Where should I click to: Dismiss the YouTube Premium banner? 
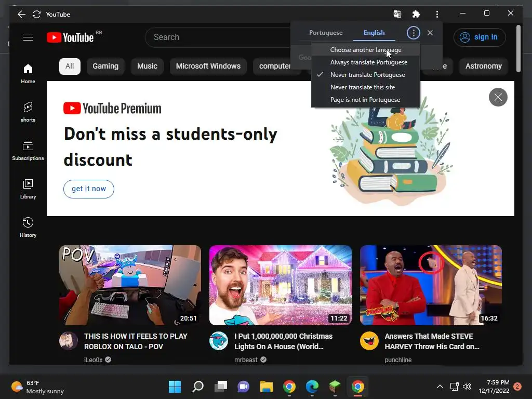(x=498, y=97)
